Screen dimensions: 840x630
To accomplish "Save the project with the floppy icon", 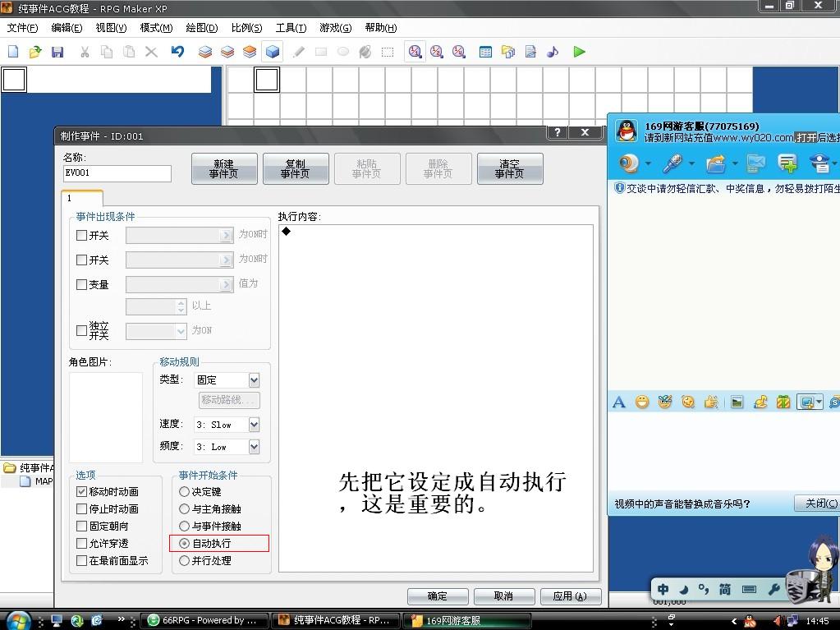I will 57,52.
